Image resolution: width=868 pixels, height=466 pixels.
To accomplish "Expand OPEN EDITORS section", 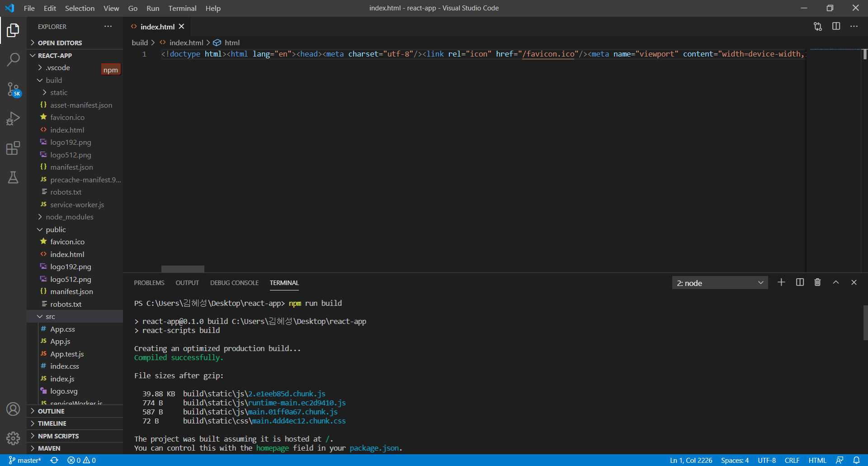I will (75, 43).
